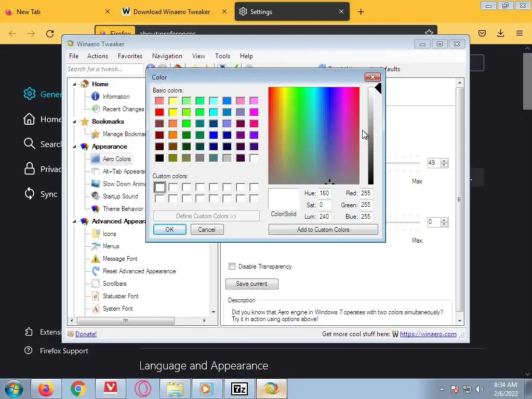Viewport: 532px width, 399px height.
Task: Click the Hue value field
Action: pyautogui.click(x=325, y=193)
